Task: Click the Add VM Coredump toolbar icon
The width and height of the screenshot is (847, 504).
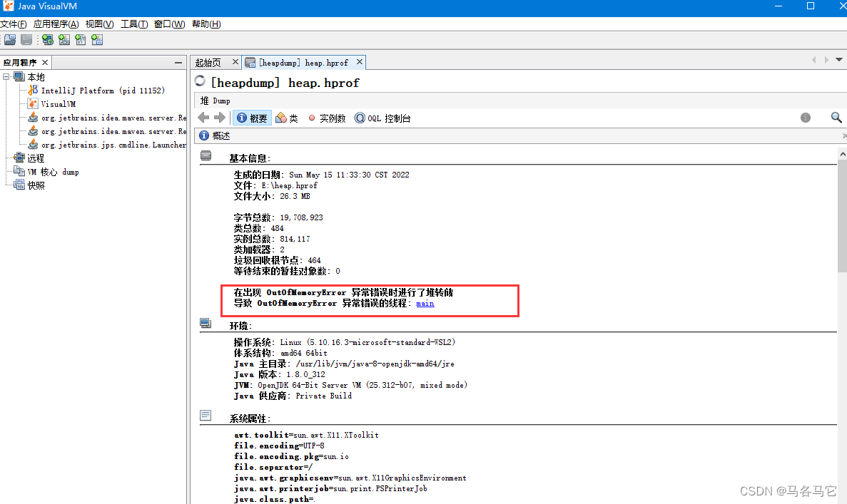Action: point(81,39)
